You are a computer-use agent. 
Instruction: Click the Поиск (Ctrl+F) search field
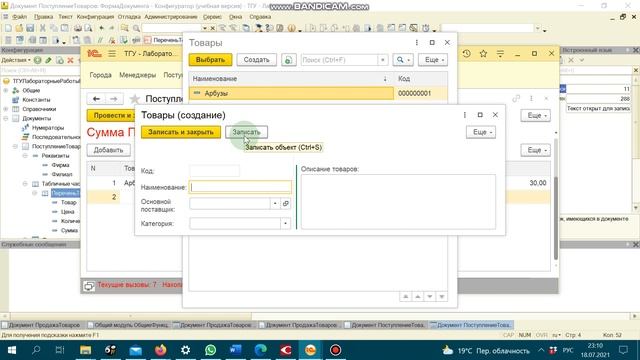pos(340,60)
